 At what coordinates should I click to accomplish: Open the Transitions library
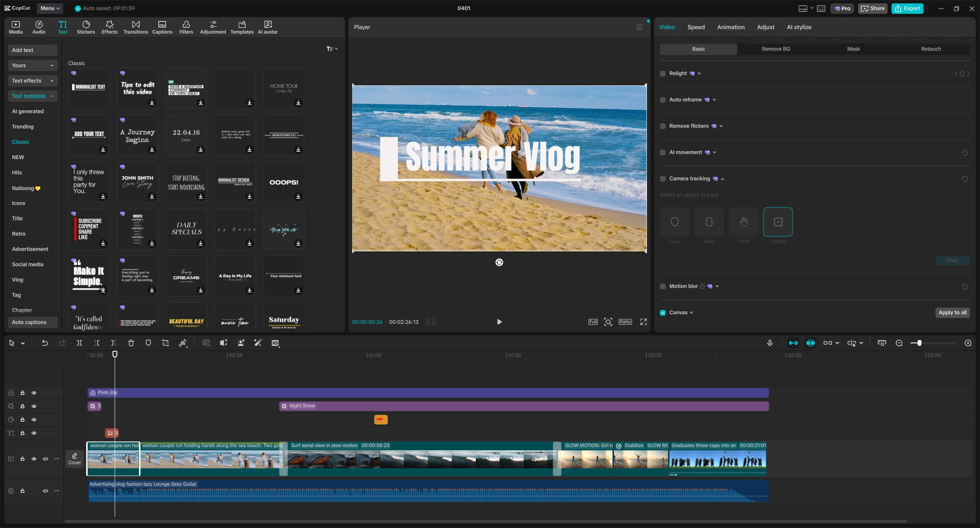tap(136, 27)
